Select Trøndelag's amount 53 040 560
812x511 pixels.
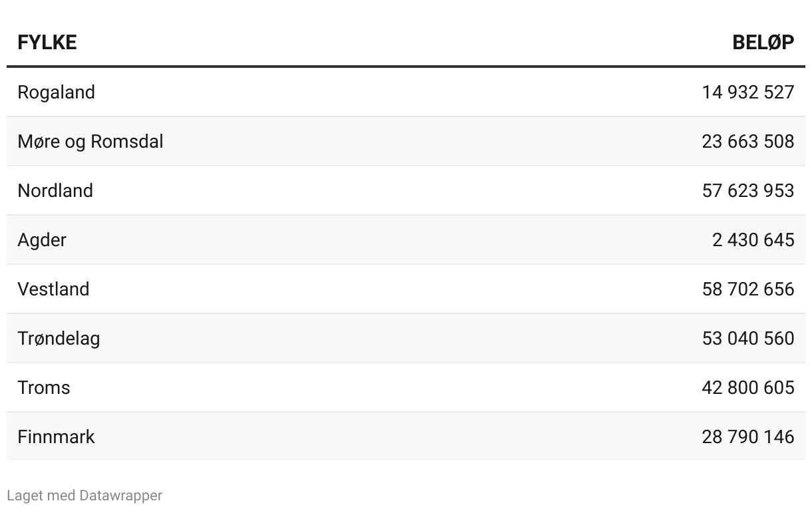[747, 338]
